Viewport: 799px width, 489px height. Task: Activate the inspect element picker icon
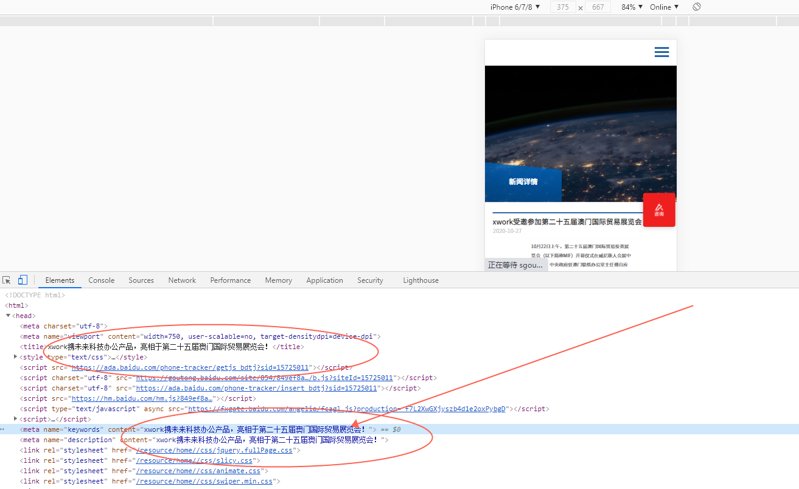pyautogui.click(x=7, y=280)
